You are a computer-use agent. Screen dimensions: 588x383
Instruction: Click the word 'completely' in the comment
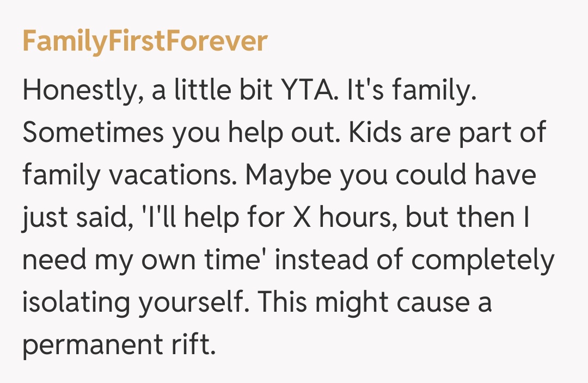483,260
